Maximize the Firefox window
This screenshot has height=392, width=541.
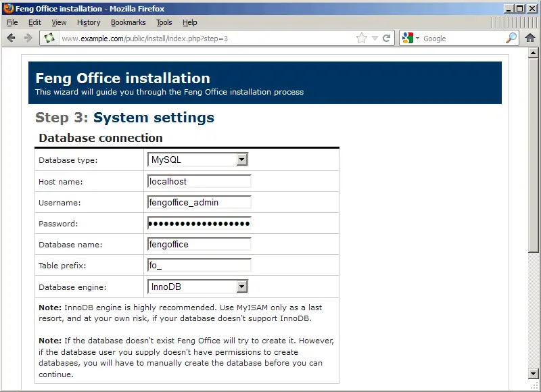coord(519,9)
